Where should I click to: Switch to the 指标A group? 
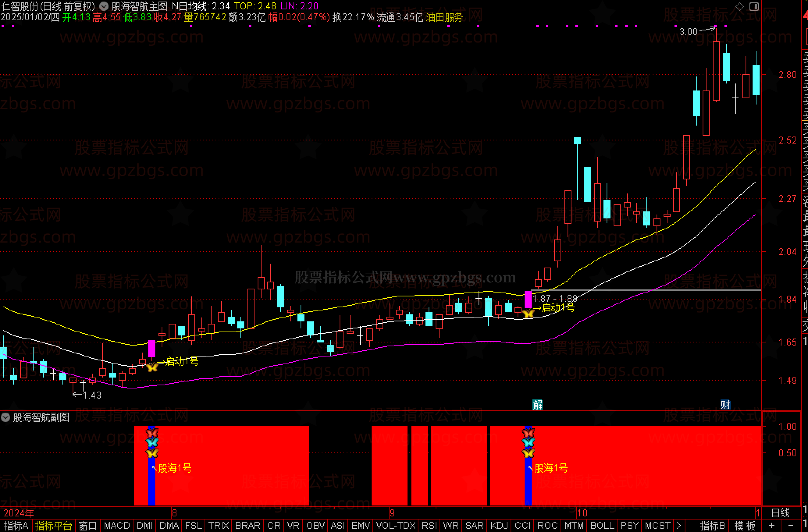[x=16, y=525]
